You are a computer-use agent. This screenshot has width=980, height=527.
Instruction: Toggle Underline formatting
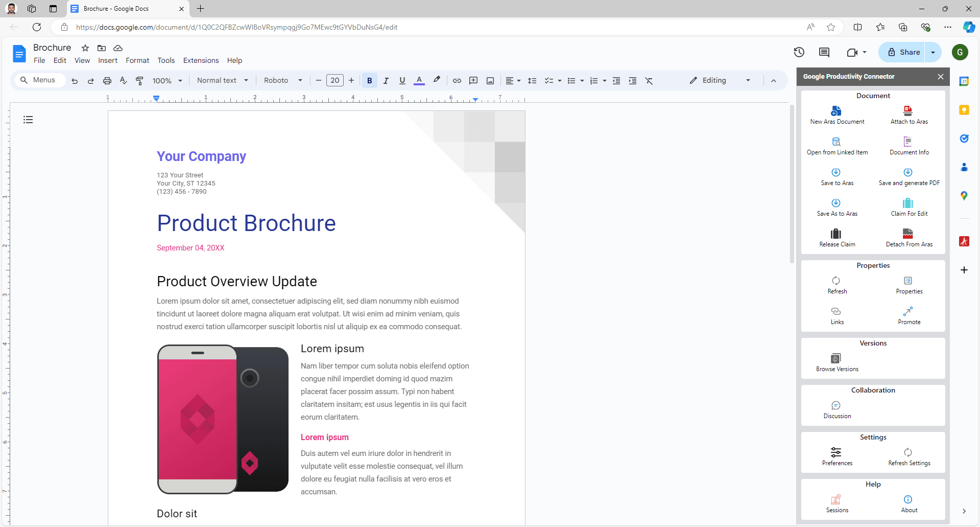click(x=402, y=81)
